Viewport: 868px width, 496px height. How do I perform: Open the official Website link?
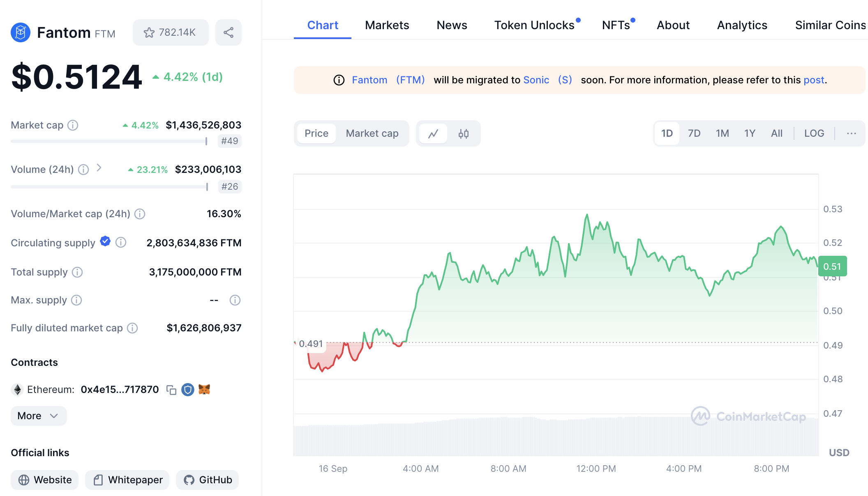point(44,480)
